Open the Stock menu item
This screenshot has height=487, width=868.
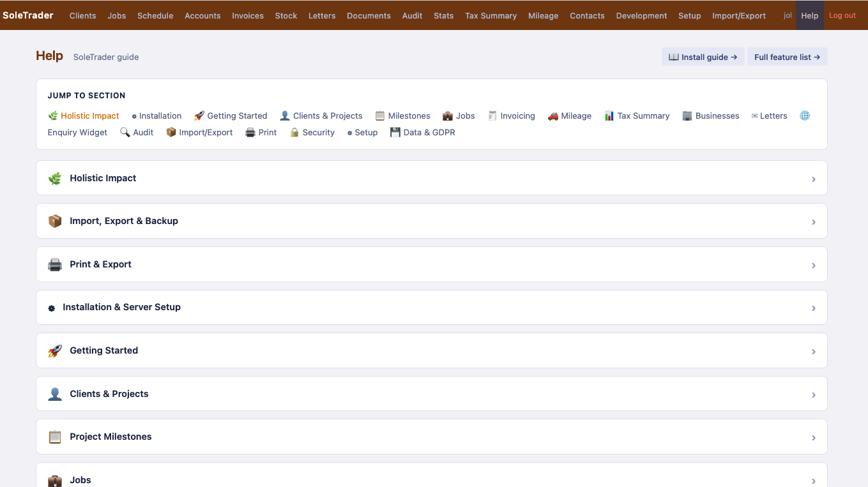pyautogui.click(x=286, y=15)
